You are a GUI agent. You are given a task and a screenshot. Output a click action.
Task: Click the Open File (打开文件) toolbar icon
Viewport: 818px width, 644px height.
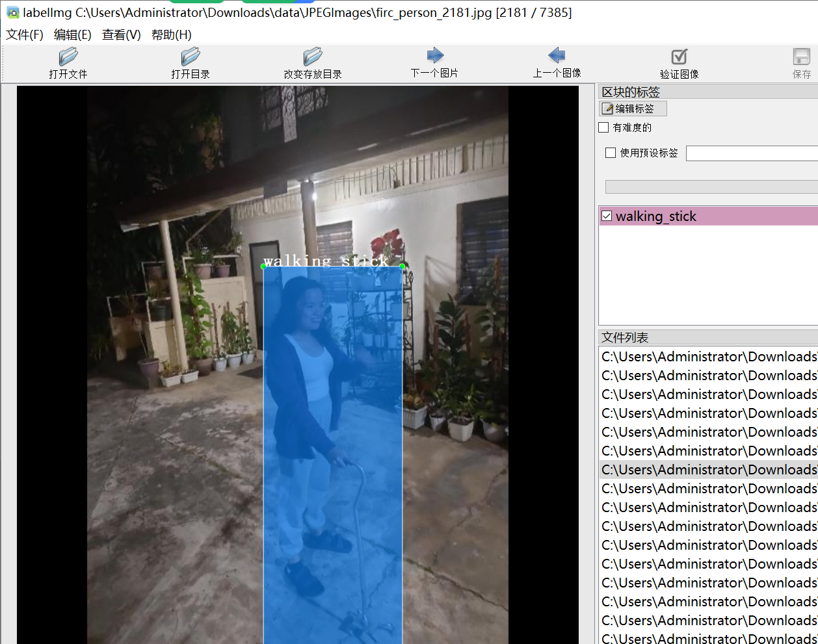(x=68, y=57)
